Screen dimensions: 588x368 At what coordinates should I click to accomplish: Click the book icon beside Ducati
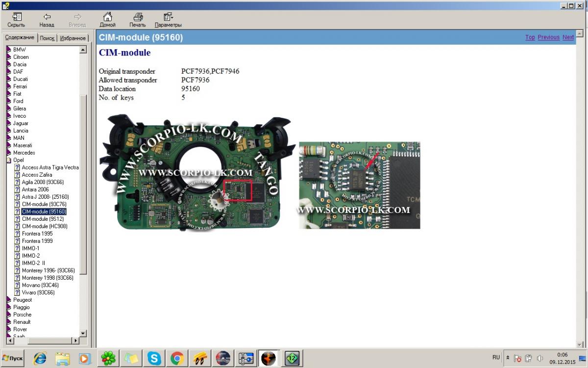coord(9,79)
